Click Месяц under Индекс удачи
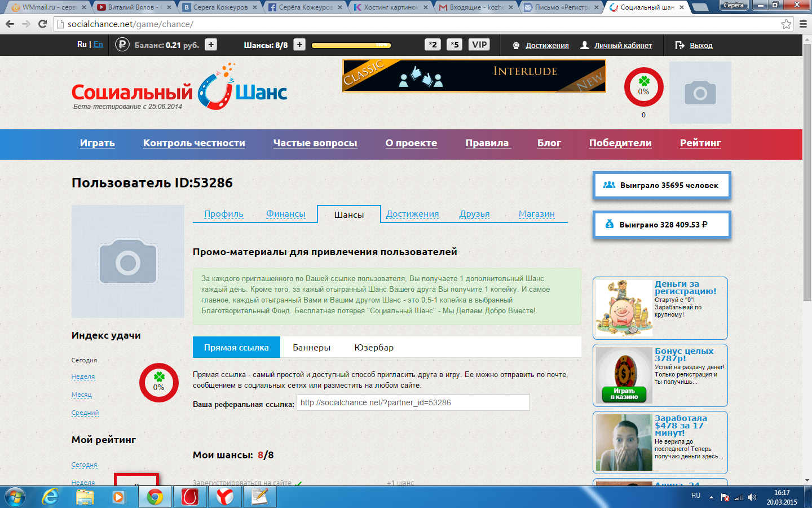Viewport: 812px width, 508px height. [81, 395]
